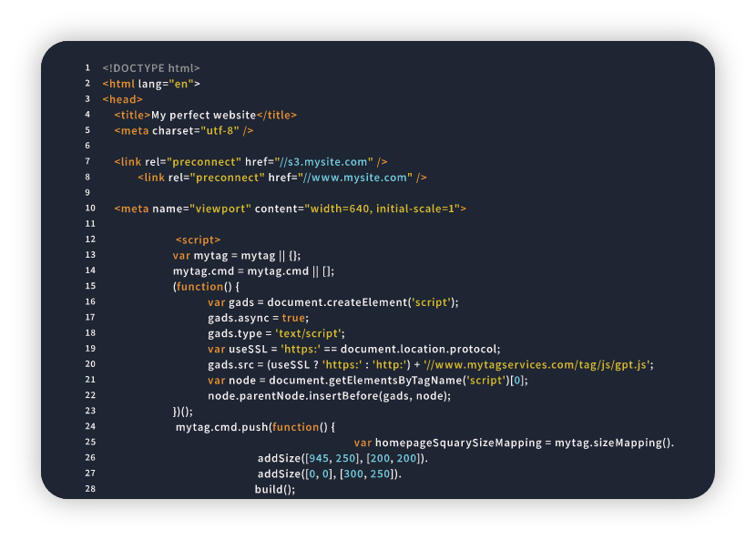Viewport: 756px width, 540px height.
Task: Click the true keyword after gads.async
Action: point(293,318)
